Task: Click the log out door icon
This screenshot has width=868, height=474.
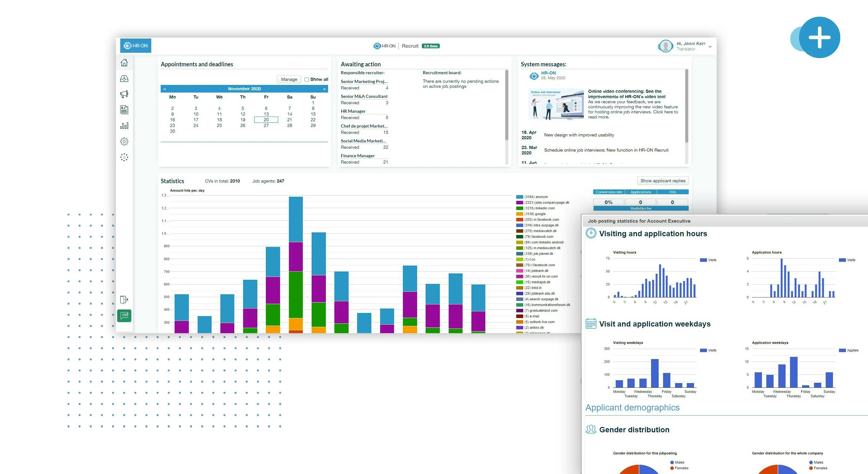Action: (x=124, y=299)
